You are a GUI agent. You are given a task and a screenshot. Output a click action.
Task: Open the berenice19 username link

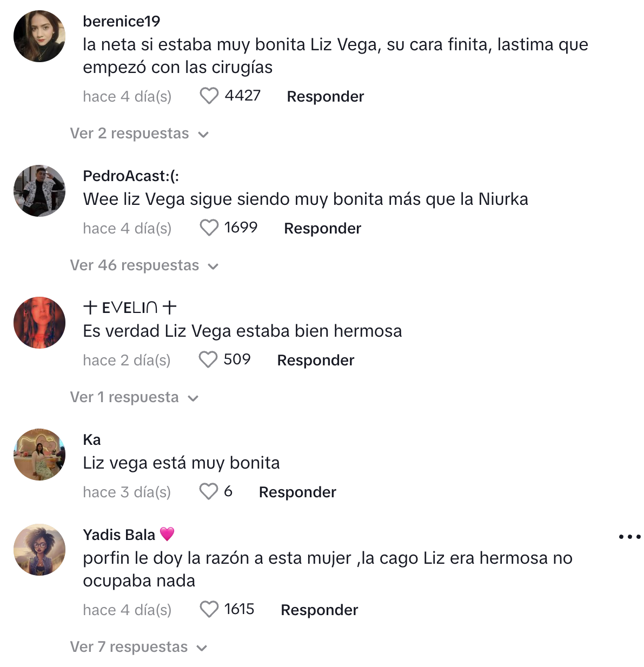pyautogui.click(x=122, y=21)
